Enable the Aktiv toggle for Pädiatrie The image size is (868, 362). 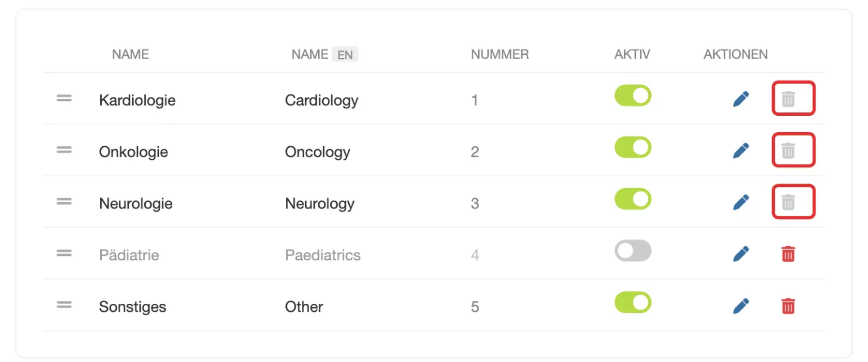633,251
